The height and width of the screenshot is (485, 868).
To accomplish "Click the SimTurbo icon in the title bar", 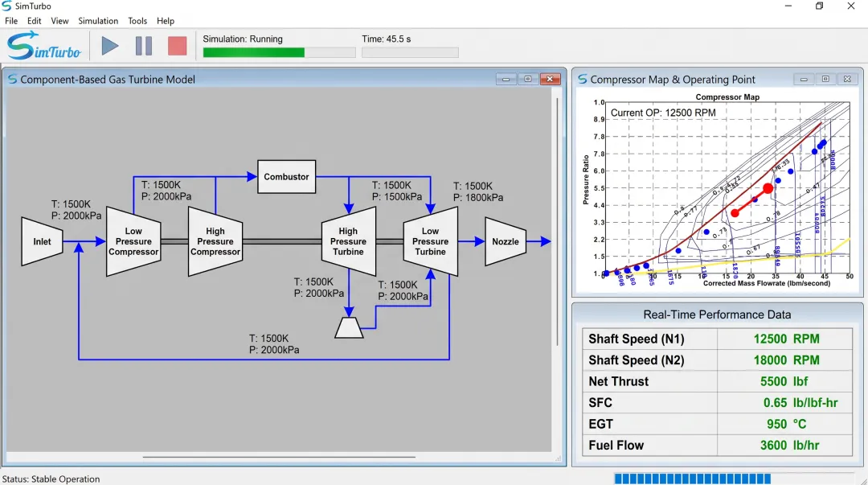I will coord(6,6).
